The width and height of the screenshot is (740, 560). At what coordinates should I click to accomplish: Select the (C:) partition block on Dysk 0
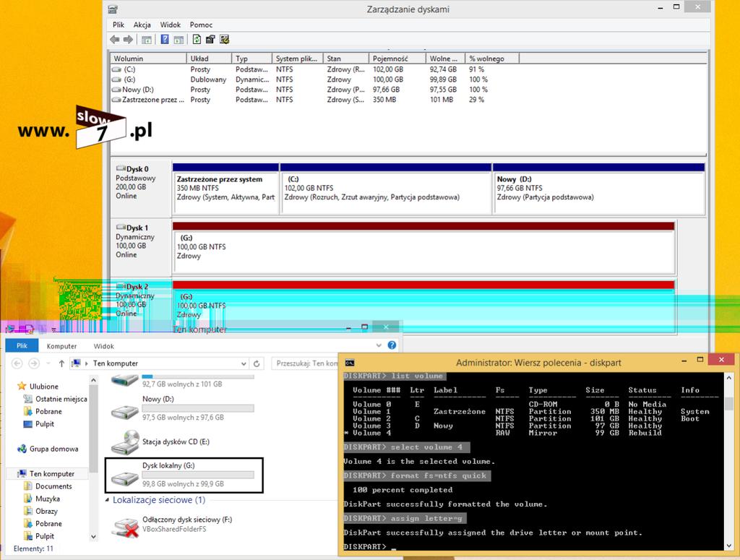tap(386, 189)
